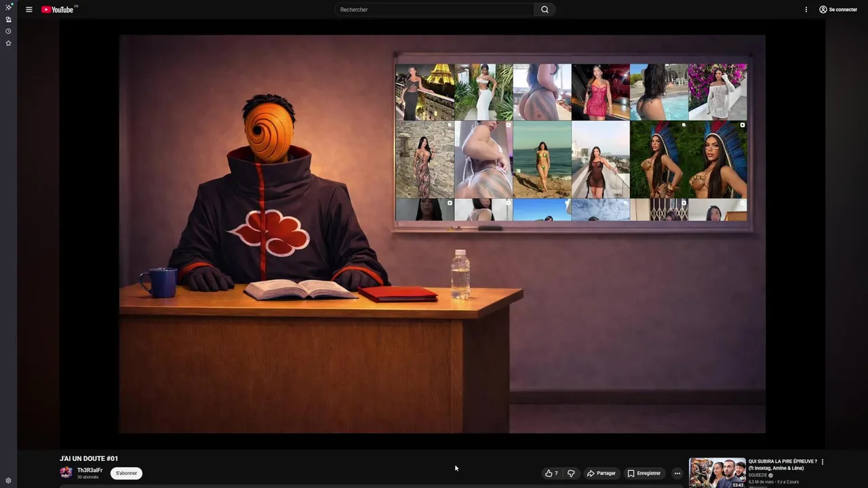Save video with the Enregistrer button
Screen dimensions: 868x488
click(x=644, y=473)
